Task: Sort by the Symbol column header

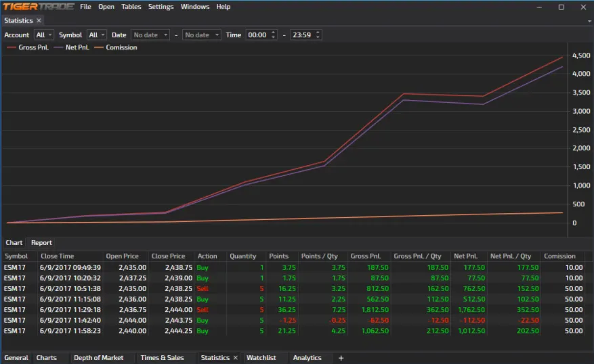Action: 20,256
